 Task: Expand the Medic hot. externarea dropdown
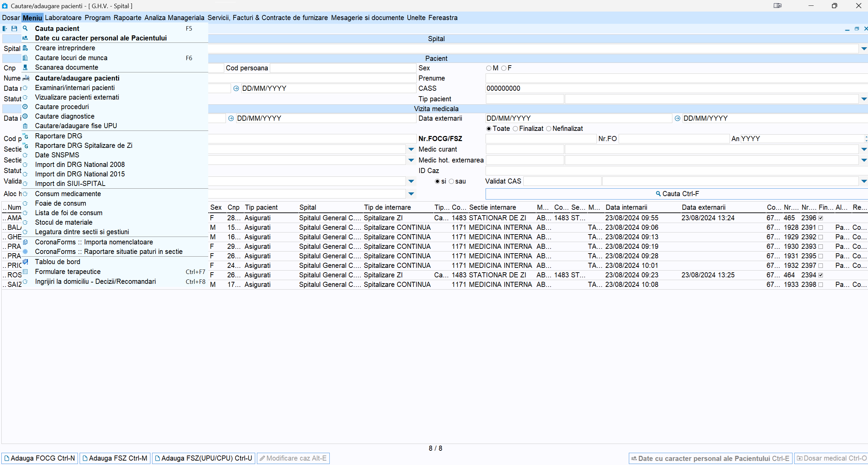[x=864, y=160]
